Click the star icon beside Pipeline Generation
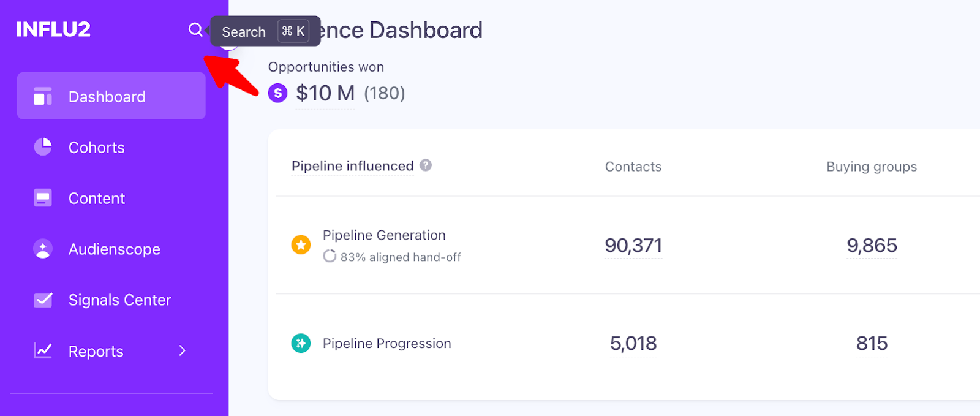Viewport: 980px width, 416px height. (x=301, y=244)
